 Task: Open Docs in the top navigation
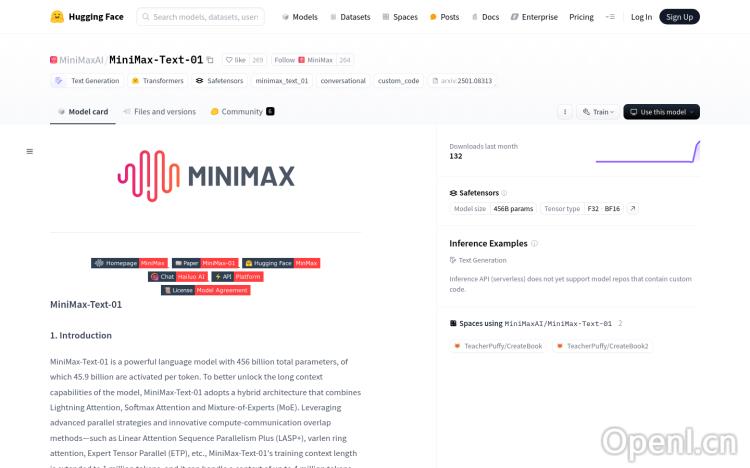485,17
